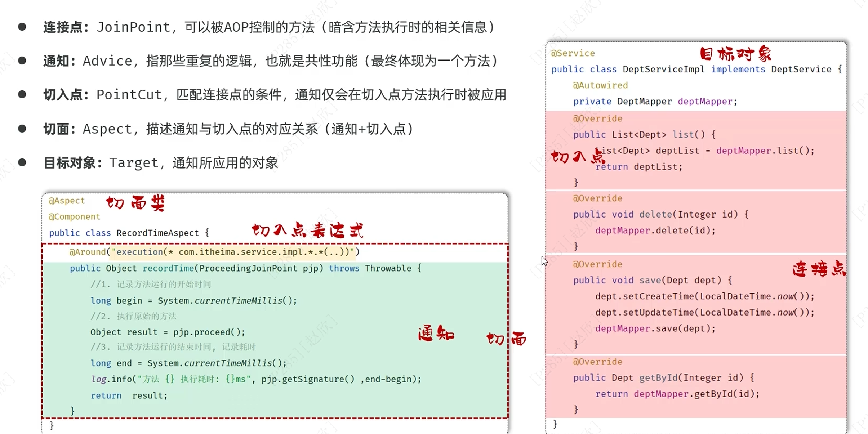This screenshot has width=868, height=434.
Task: Click the red 切面类 handwritten label
Action: tap(135, 203)
